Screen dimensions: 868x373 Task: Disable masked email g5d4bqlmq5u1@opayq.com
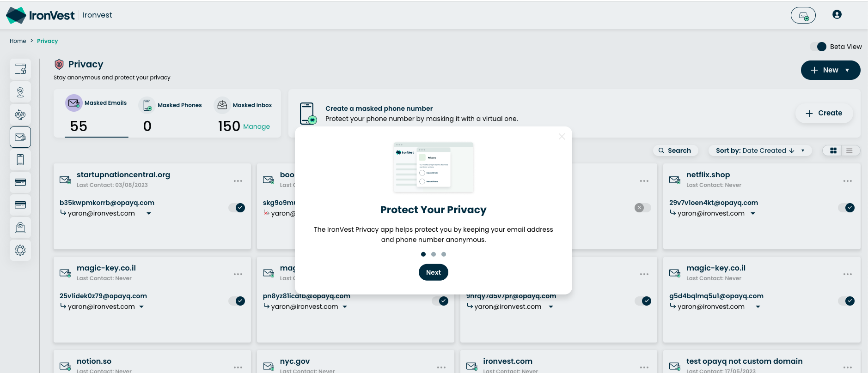pos(846,301)
